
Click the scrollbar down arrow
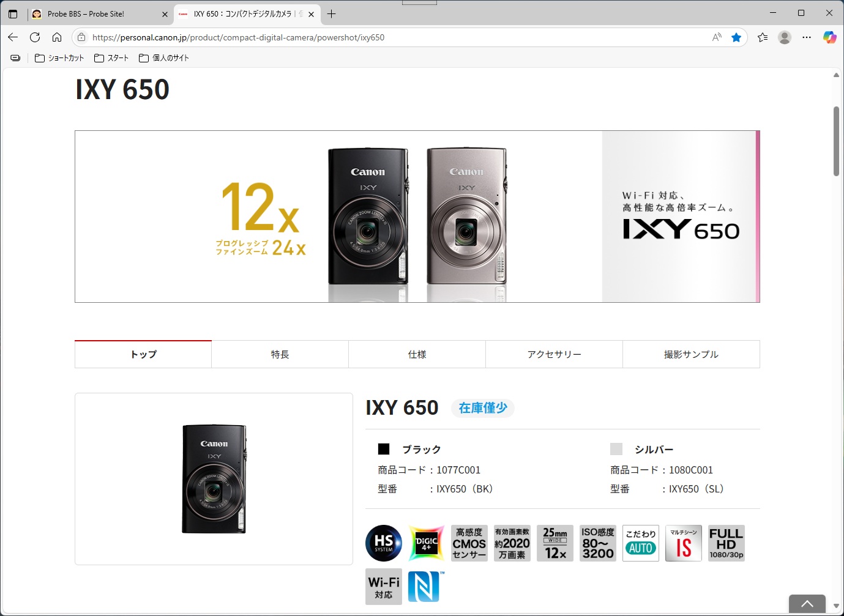click(836, 606)
